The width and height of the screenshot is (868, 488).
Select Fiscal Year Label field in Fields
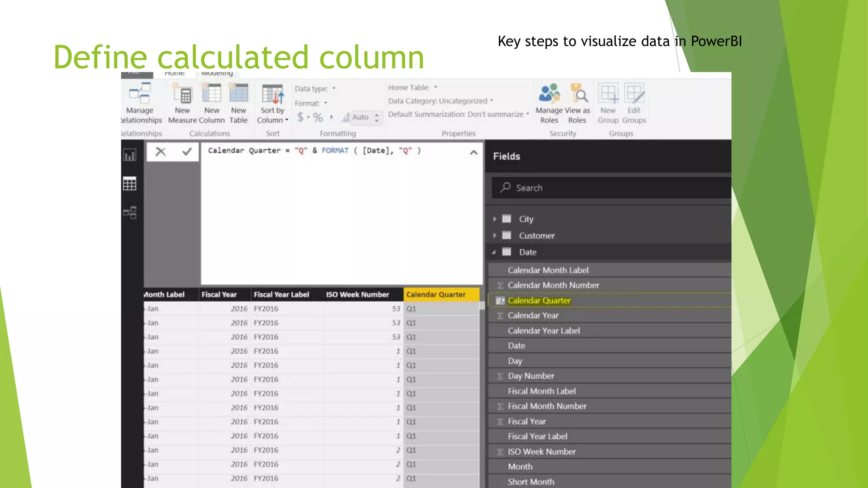click(609, 436)
